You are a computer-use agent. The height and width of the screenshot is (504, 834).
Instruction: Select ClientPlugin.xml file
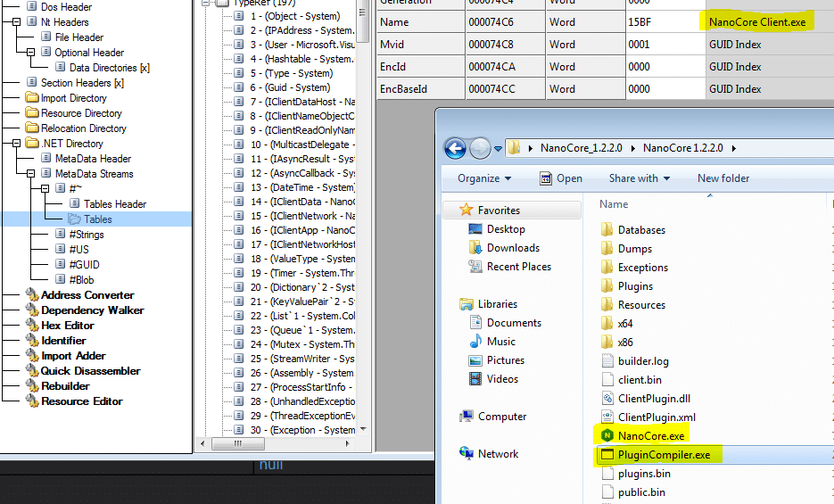pos(656,417)
